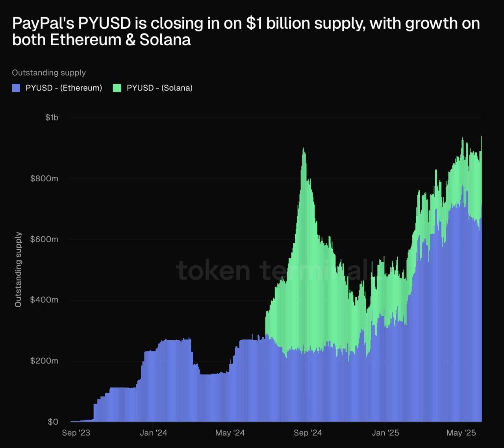
Task: Select the $400m y-axis label
Action: click(44, 300)
